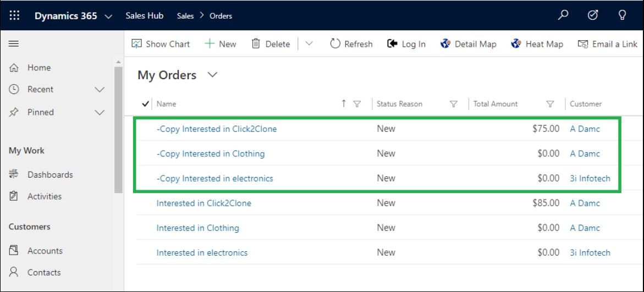
Task: Open the task flow checkmark circle icon
Action: coord(593,15)
